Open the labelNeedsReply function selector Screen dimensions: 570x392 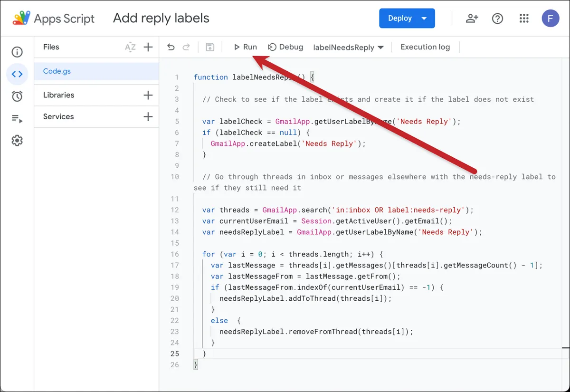[348, 48]
